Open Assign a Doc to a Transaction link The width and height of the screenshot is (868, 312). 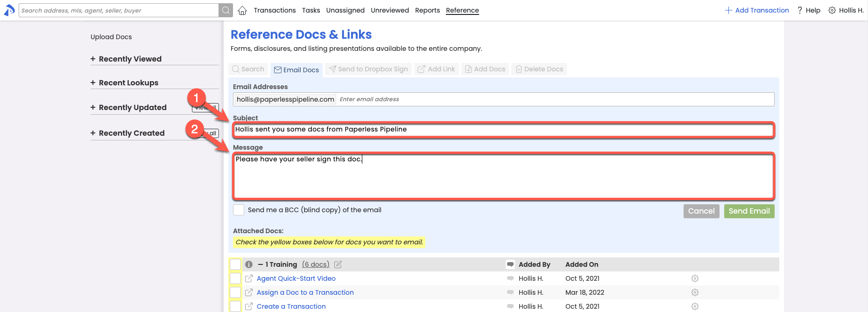coord(305,292)
